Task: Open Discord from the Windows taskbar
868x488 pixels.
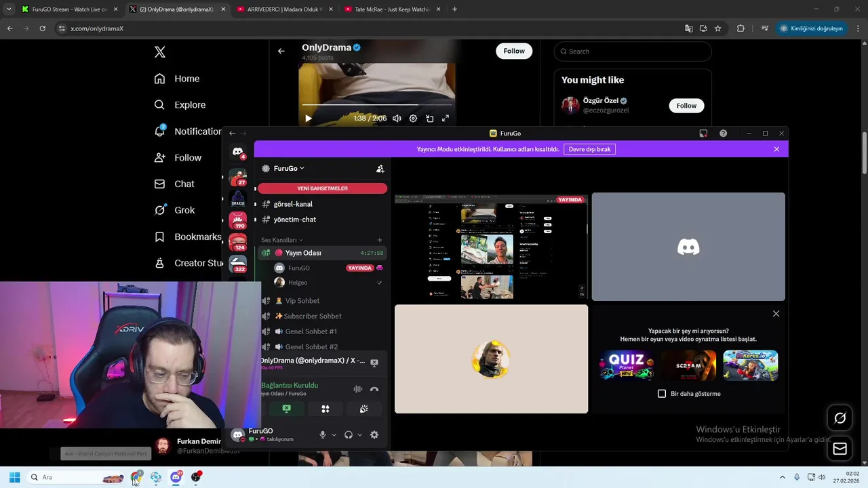Action: (176, 477)
